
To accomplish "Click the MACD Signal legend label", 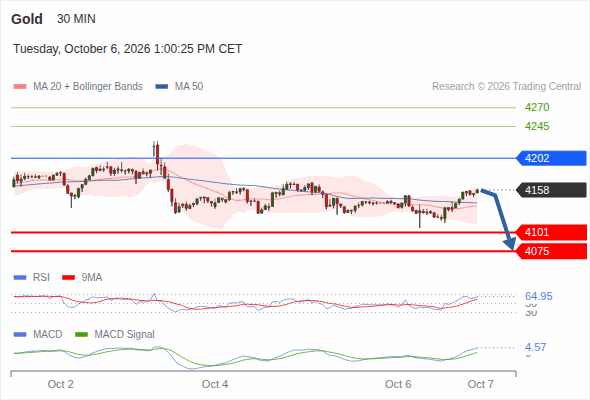I will [x=125, y=335].
